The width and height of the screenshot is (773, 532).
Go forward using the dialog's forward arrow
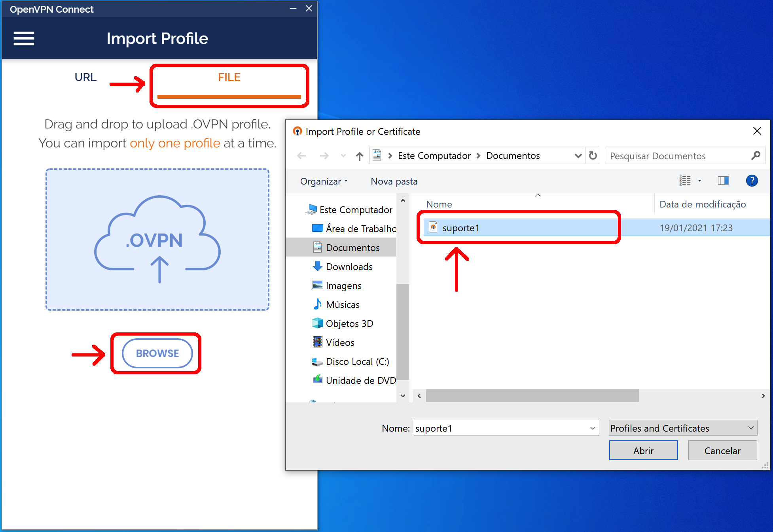[324, 156]
